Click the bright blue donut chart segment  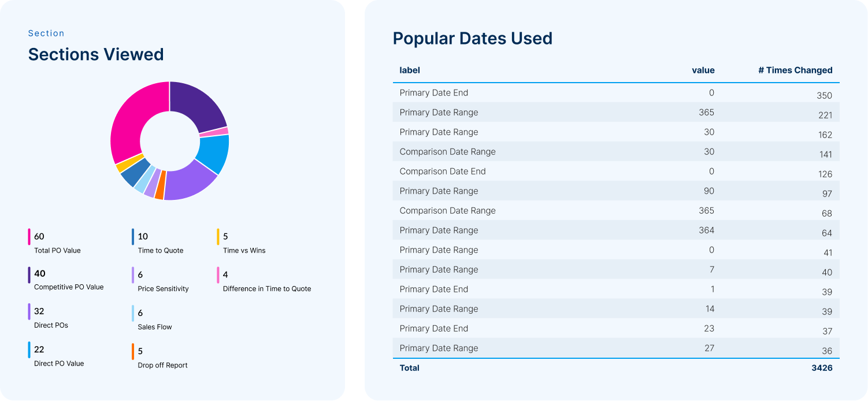(x=214, y=152)
